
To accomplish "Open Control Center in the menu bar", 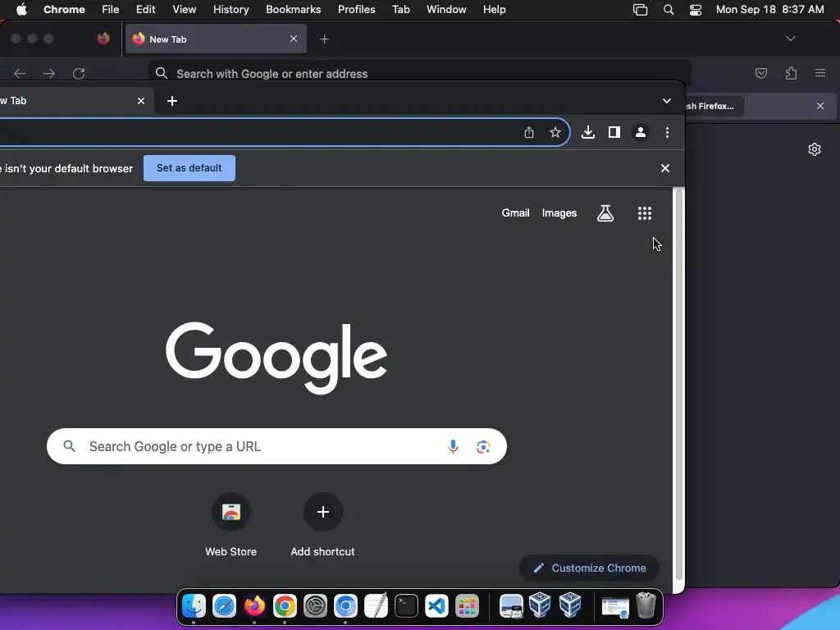I will 696,10.
